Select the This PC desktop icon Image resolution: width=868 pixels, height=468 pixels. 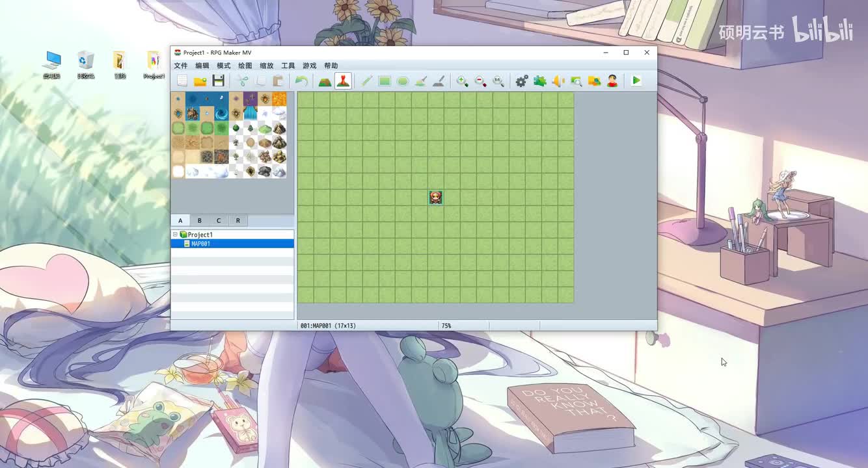[x=51, y=65]
